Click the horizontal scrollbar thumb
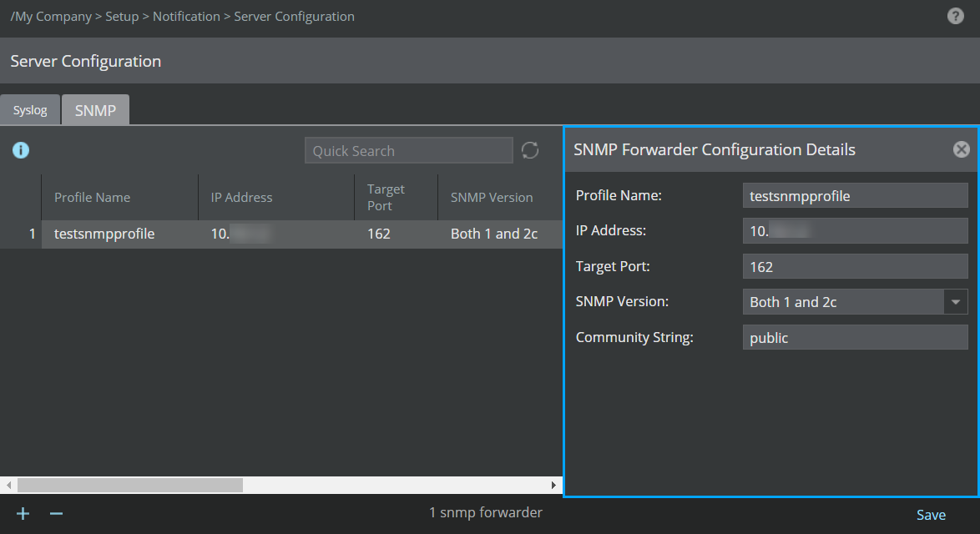Viewport: 980px width, 534px height. point(130,485)
